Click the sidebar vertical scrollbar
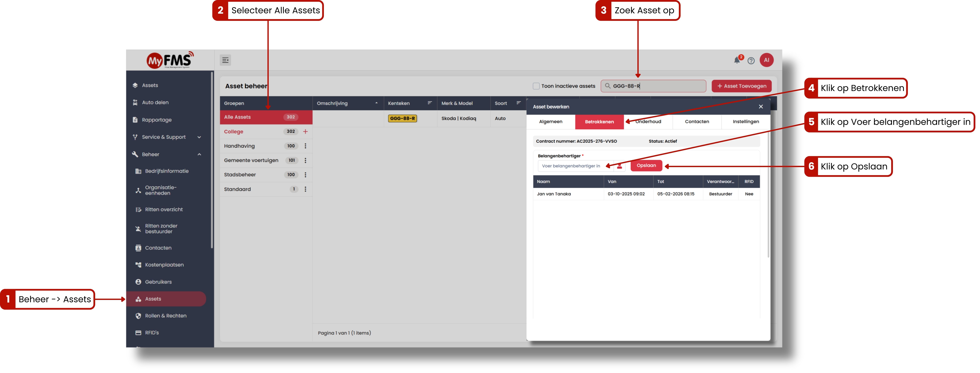This screenshot has height=373, width=980. pos(212,160)
